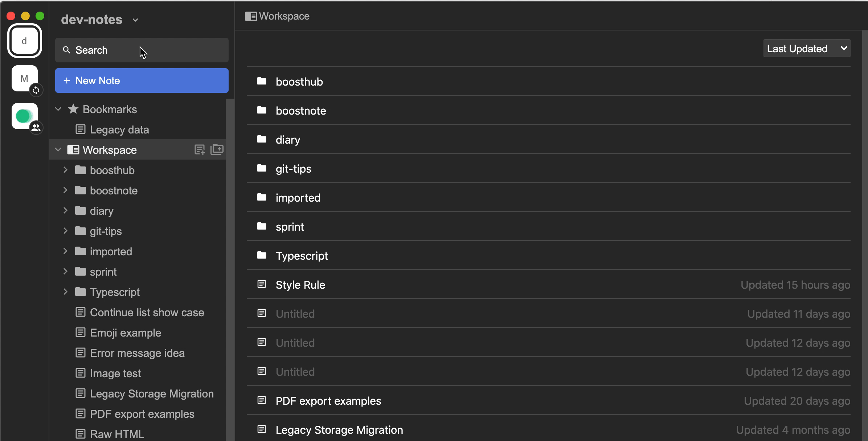Expand the Typescript folder in sidebar
The width and height of the screenshot is (868, 441).
(x=65, y=292)
